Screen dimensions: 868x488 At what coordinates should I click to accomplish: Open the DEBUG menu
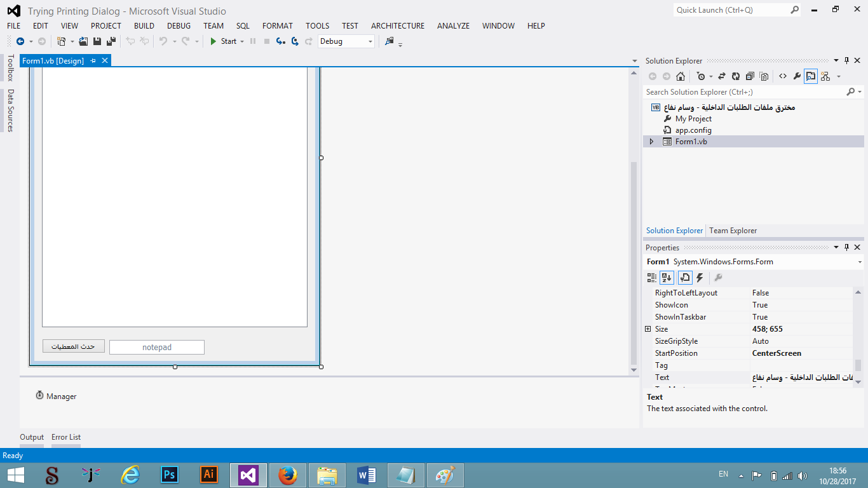[179, 25]
